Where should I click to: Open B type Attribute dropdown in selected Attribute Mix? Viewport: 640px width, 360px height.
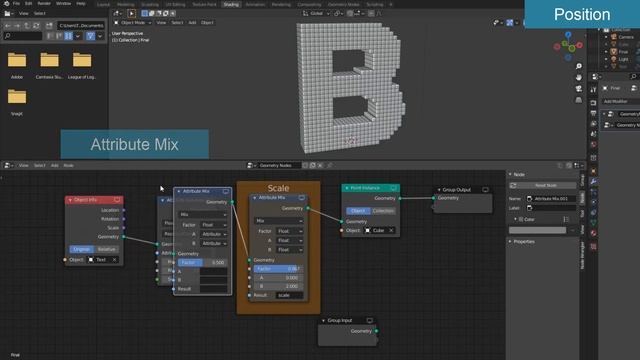point(214,243)
